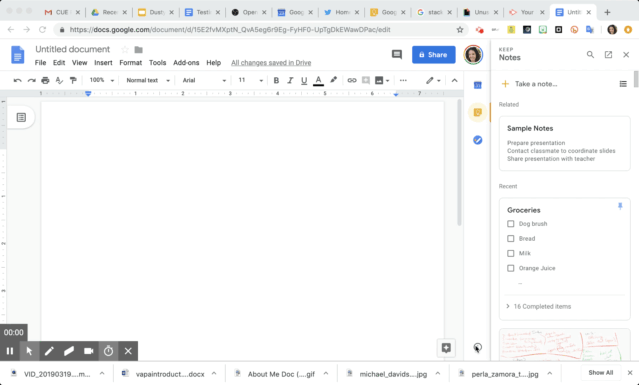Toggle Underline formatting
Screen dimensions: 639x385
point(304,81)
